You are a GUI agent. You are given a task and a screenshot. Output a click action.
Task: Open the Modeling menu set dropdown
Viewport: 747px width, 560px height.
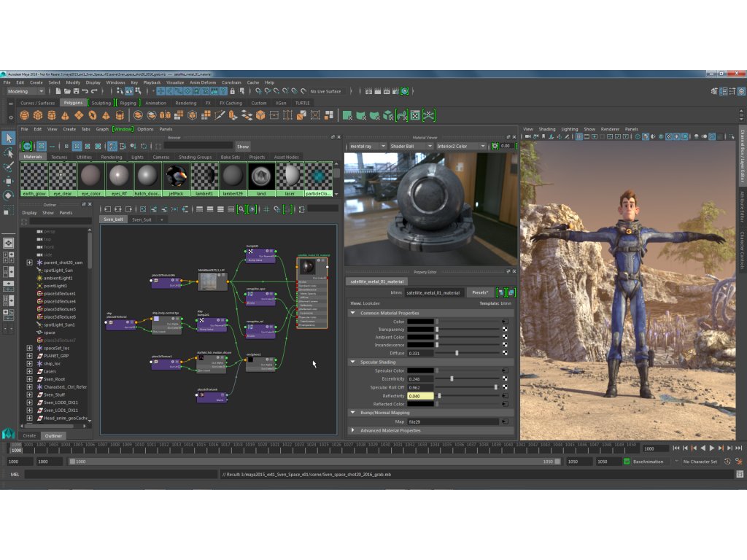coord(26,91)
